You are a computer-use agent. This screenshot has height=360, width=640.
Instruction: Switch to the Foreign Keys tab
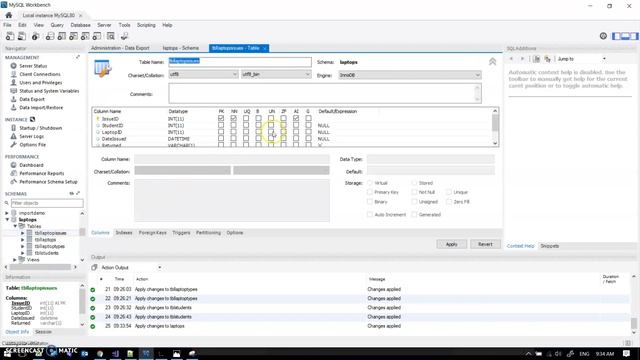[153, 233]
